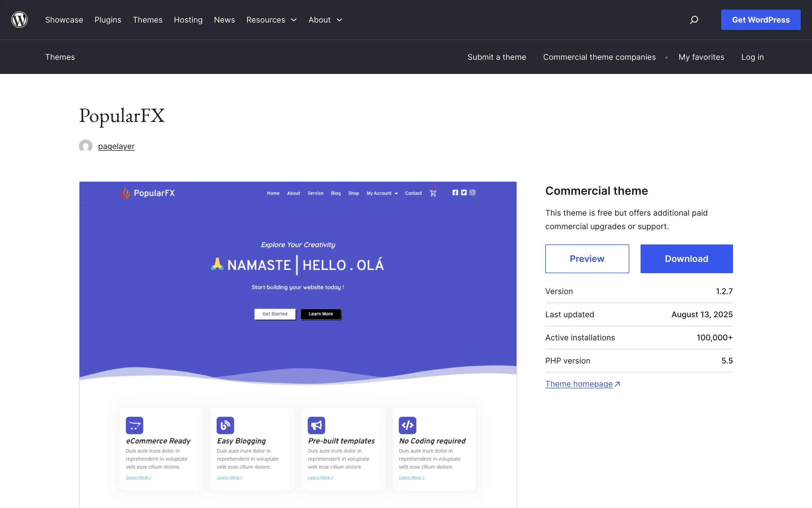812x508 pixels.
Task: Click the PHP version value 5.5
Action: click(727, 361)
